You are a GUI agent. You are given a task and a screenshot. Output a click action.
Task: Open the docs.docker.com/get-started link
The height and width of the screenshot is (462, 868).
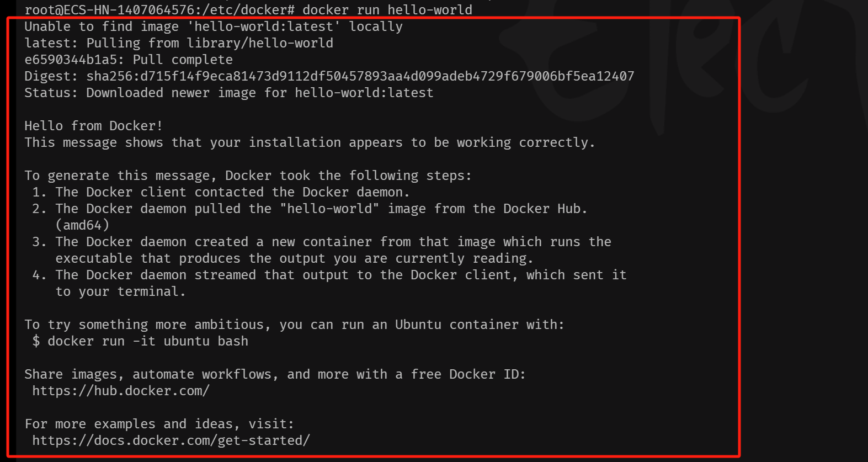pos(171,440)
